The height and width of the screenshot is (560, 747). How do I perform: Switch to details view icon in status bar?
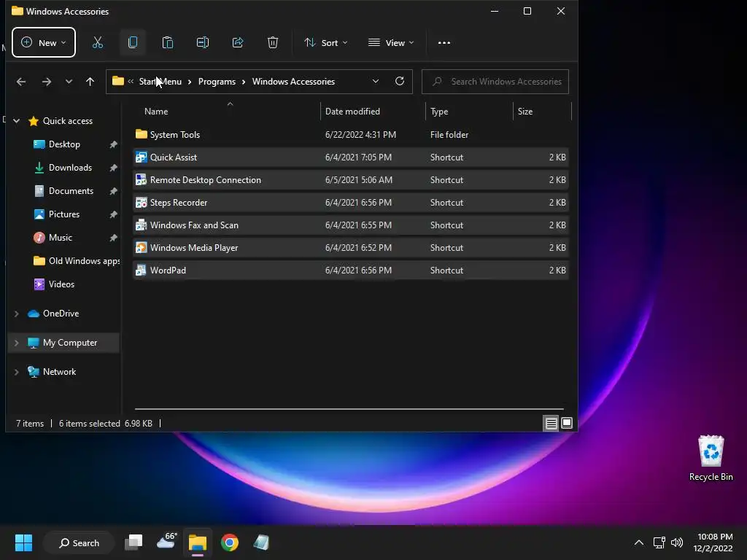click(551, 423)
